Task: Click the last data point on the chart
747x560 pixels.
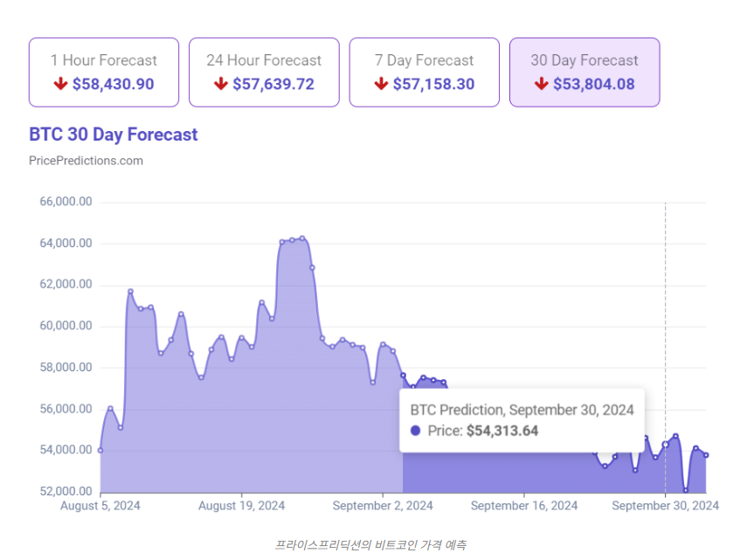Action: [x=706, y=455]
